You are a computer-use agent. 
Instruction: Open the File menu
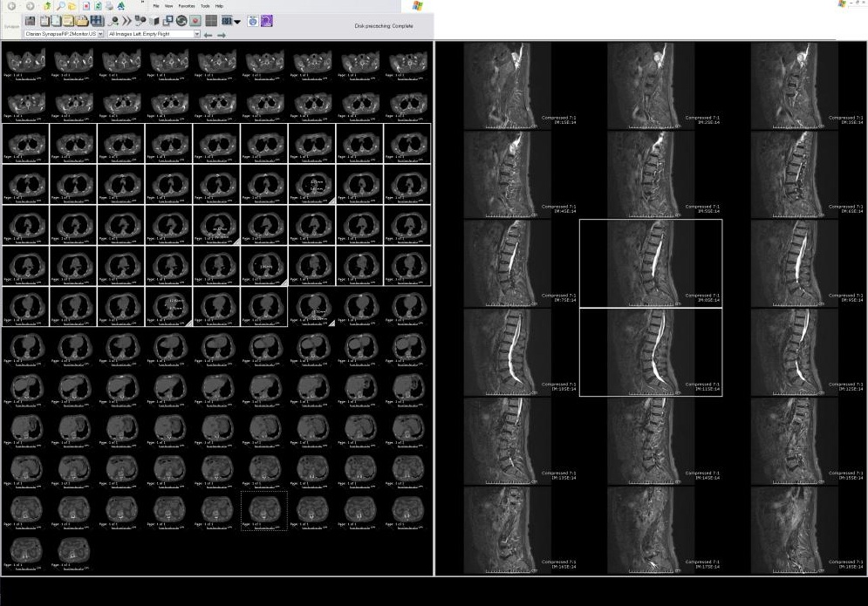tap(156, 6)
